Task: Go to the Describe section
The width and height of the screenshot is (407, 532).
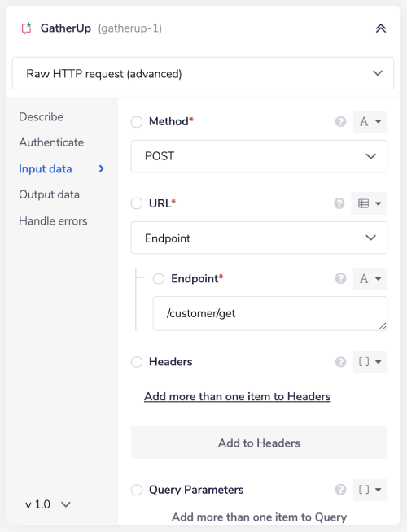Action: pos(41,116)
